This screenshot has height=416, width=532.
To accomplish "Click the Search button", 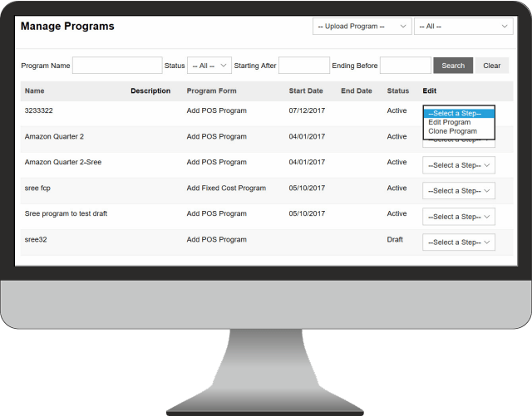I will [453, 66].
